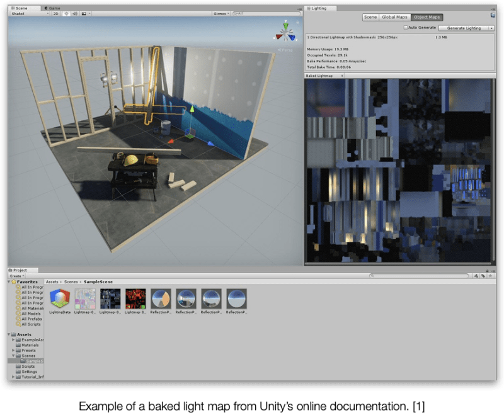Click the scene view search field
The image size is (504, 420).
266,13
